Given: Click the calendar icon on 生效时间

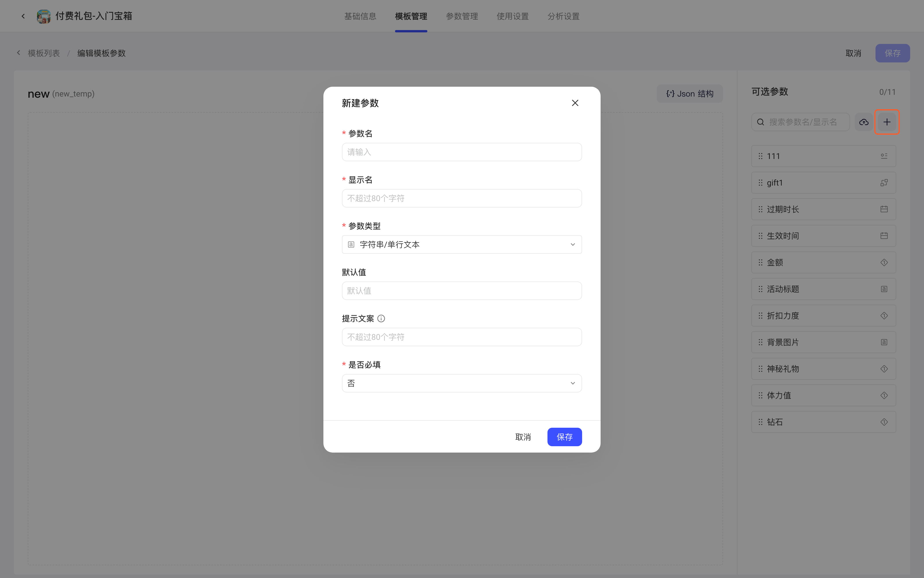Looking at the screenshot, I should point(884,236).
